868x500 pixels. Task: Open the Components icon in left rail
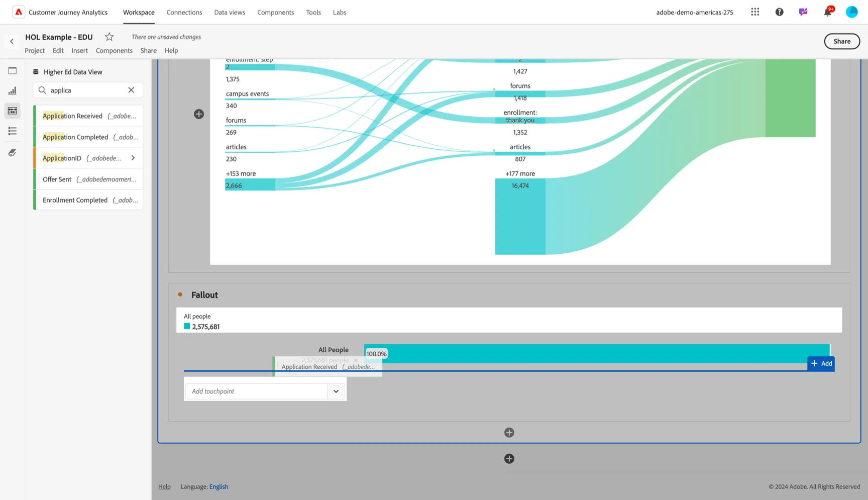coord(13,111)
